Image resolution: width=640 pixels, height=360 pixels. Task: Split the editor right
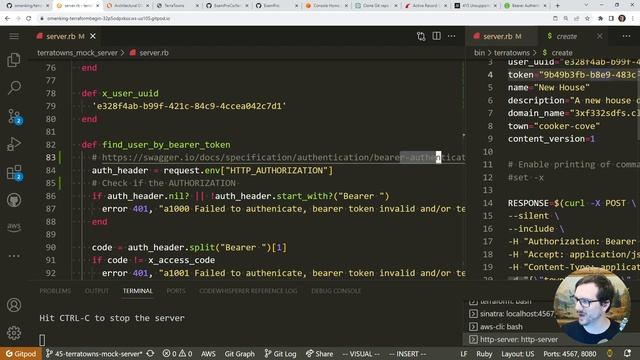click(436, 36)
